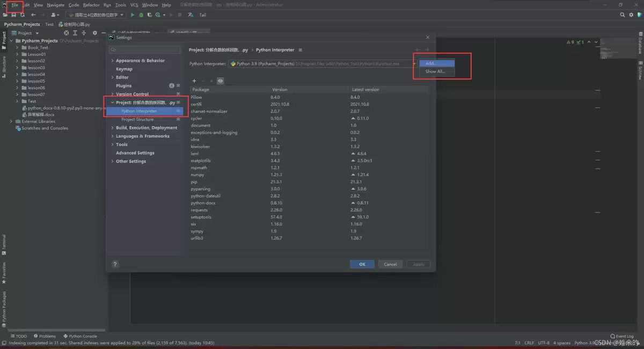The width and height of the screenshot is (644, 349).
Task: Click the Save All toolbar icon
Action: (13, 15)
